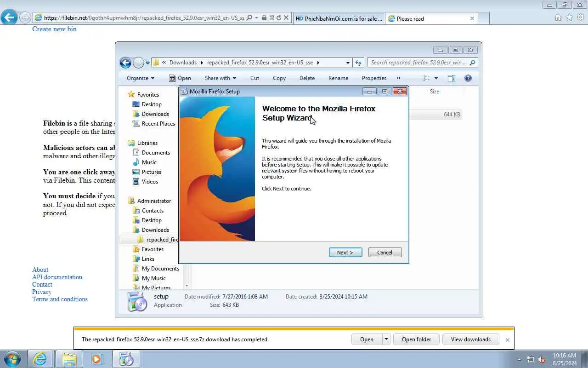Image resolution: width=588 pixels, height=368 pixels.
Task: Click View downloads button
Action: point(471,339)
